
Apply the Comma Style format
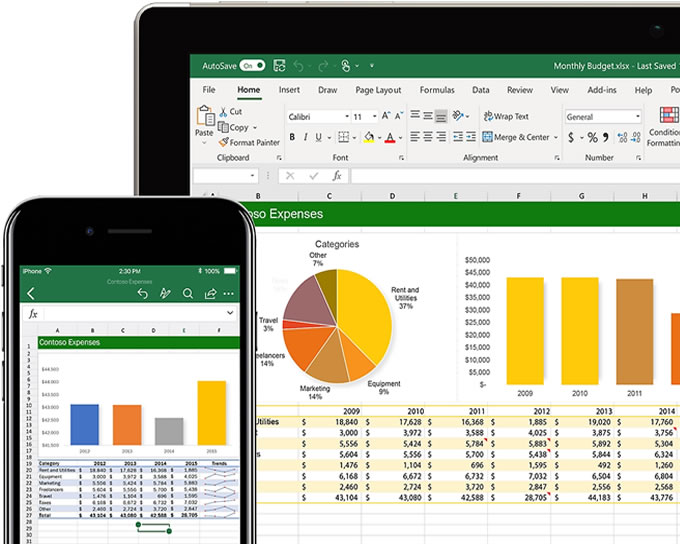606,138
